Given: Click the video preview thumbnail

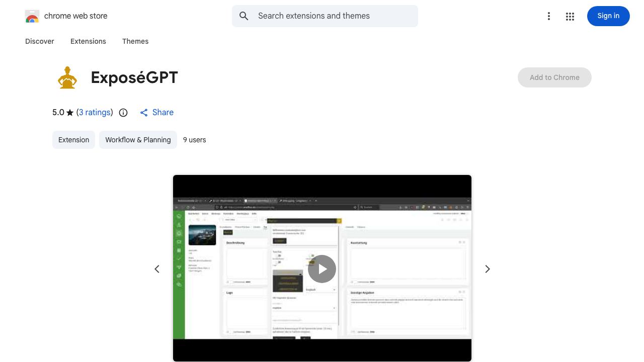Looking at the screenshot, I should pyautogui.click(x=322, y=268).
